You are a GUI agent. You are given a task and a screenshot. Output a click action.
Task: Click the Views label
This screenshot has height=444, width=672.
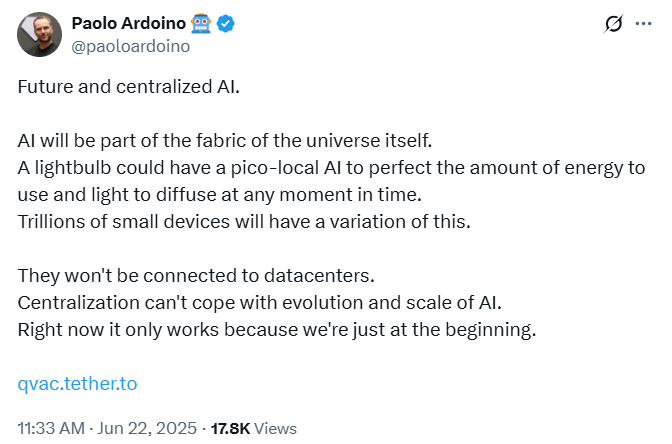275,428
